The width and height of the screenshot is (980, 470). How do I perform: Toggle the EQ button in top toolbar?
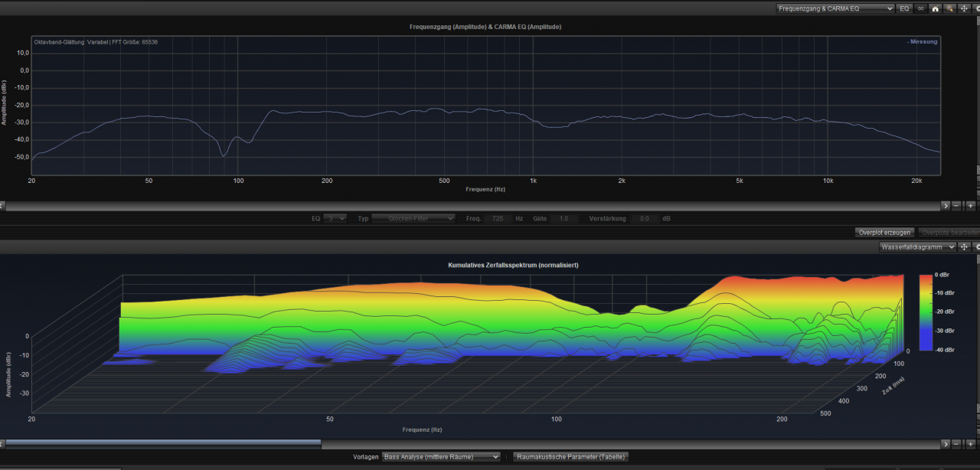pyautogui.click(x=904, y=8)
